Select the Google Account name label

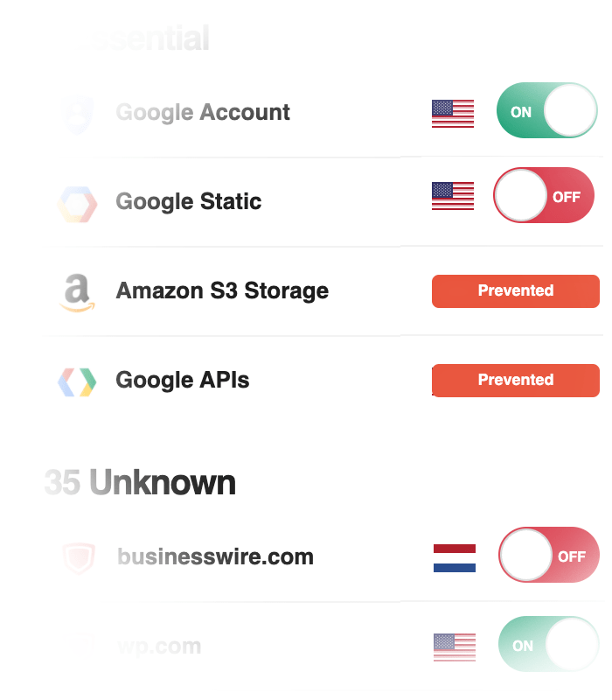[202, 112]
